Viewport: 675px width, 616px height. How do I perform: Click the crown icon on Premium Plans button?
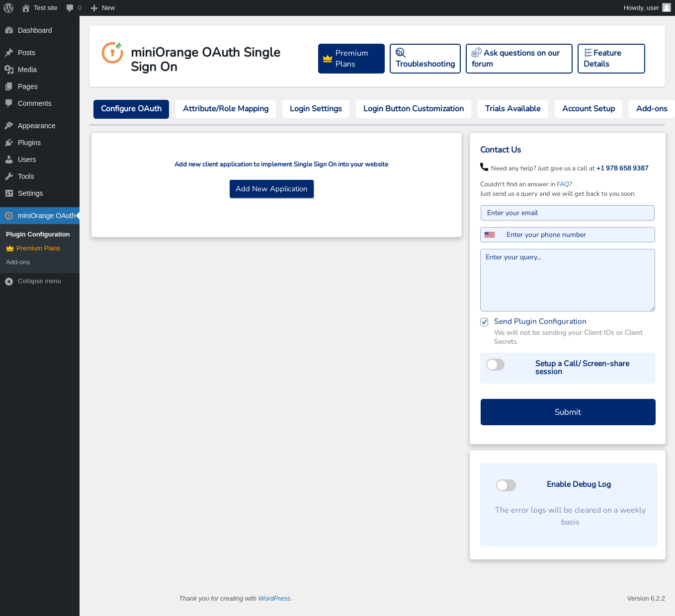(328, 59)
